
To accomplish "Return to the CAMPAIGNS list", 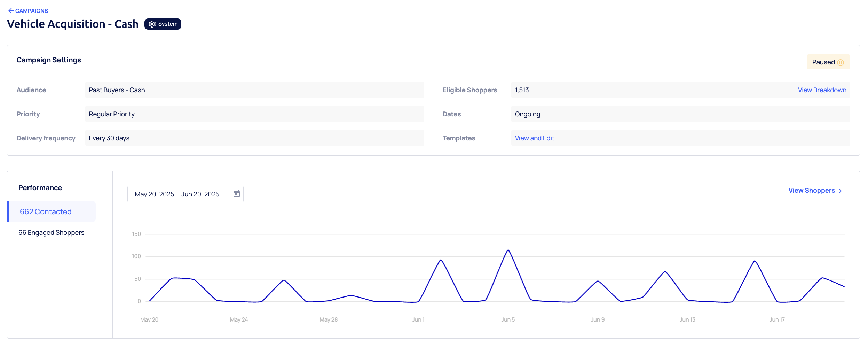I will coord(31,11).
